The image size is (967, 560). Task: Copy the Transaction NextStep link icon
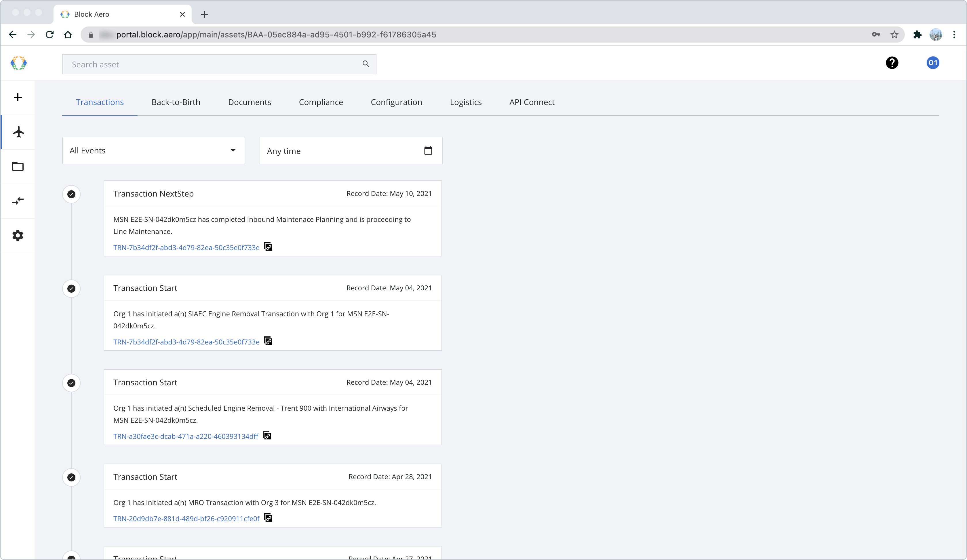tap(268, 247)
